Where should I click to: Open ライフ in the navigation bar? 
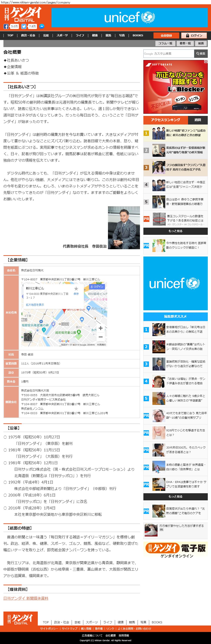[x=80, y=35]
